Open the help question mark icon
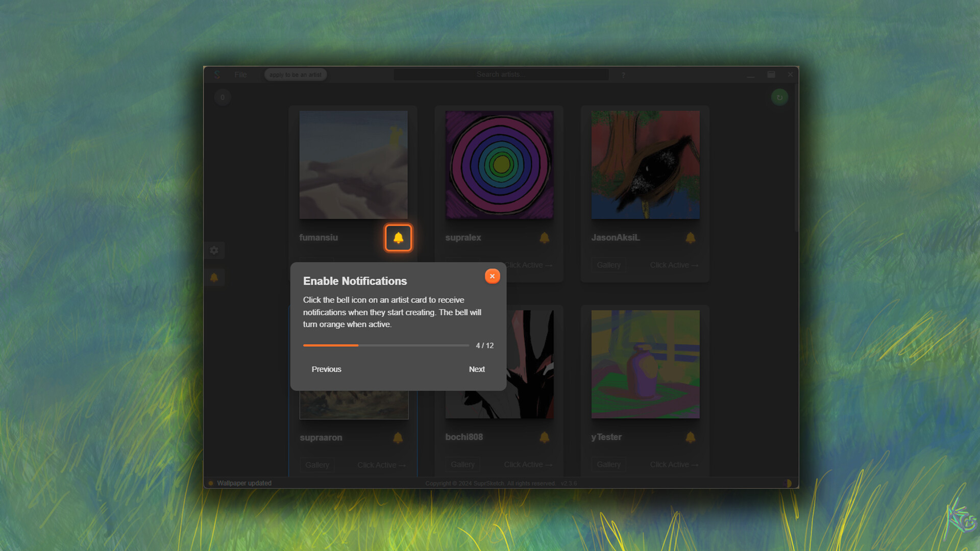 [x=623, y=75]
